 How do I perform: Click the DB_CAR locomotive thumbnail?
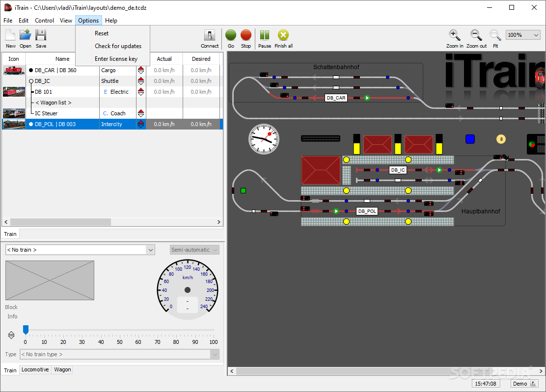pyautogui.click(x=14, y=70)
